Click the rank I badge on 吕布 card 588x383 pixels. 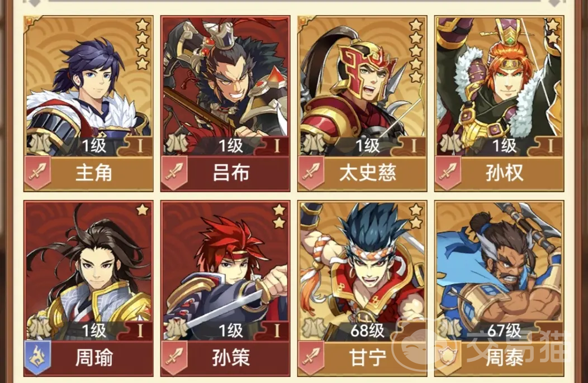pyautogui.click(x=277, y=146)
